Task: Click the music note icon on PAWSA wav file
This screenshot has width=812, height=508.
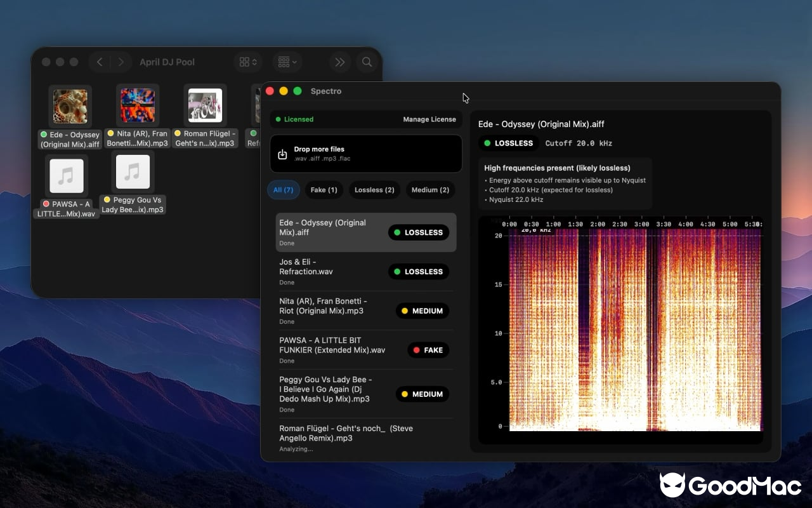Action: pos(65,175)
